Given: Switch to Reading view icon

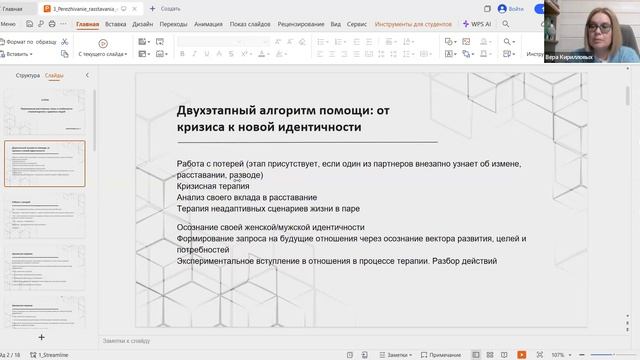Looking at the screenshot, I should click(504, 355).
